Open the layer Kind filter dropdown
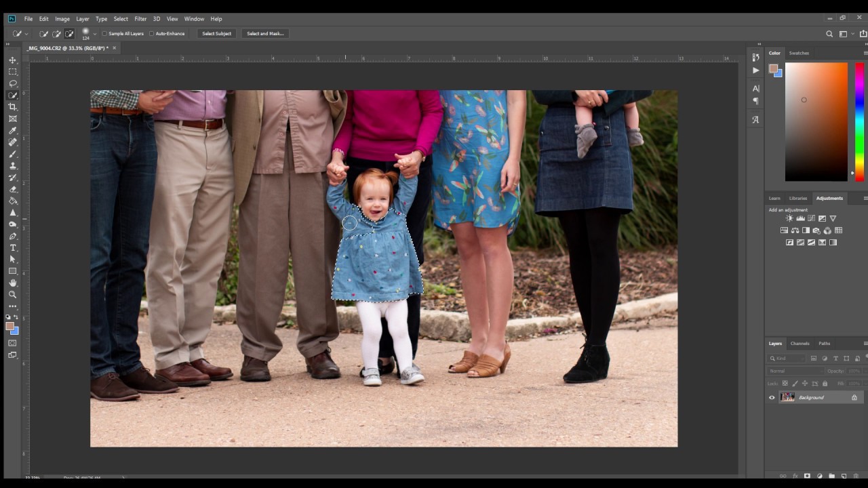868x488 pixels. coord(787,358)
